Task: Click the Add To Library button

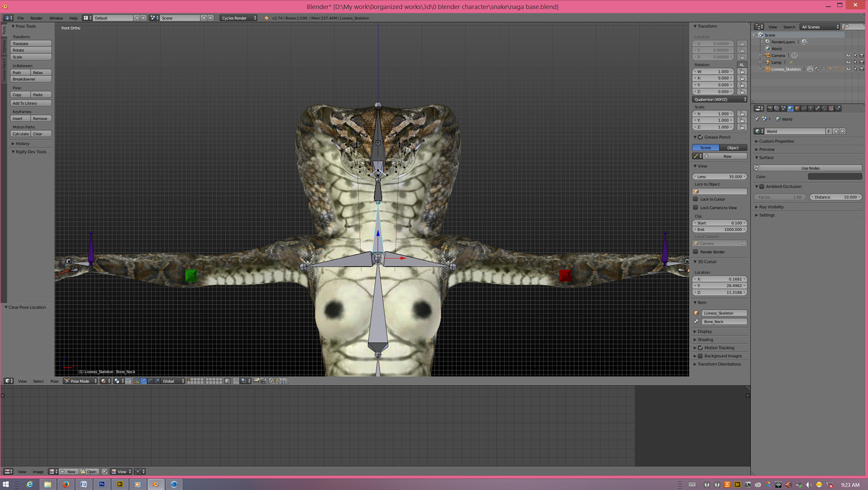Action: pos(31,103)
